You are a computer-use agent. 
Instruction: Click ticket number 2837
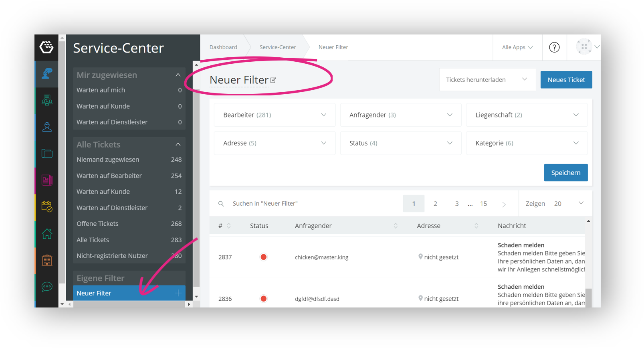point(225,257)
